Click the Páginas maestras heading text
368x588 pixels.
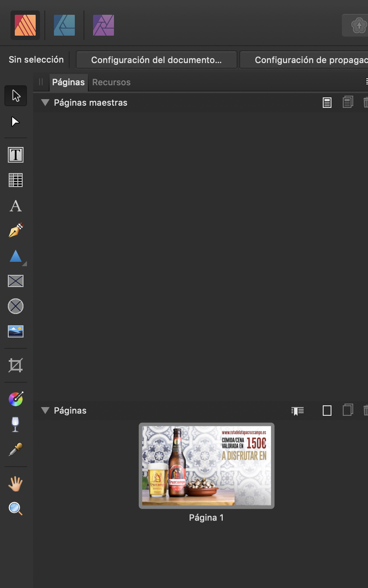[x=90, y=103]
